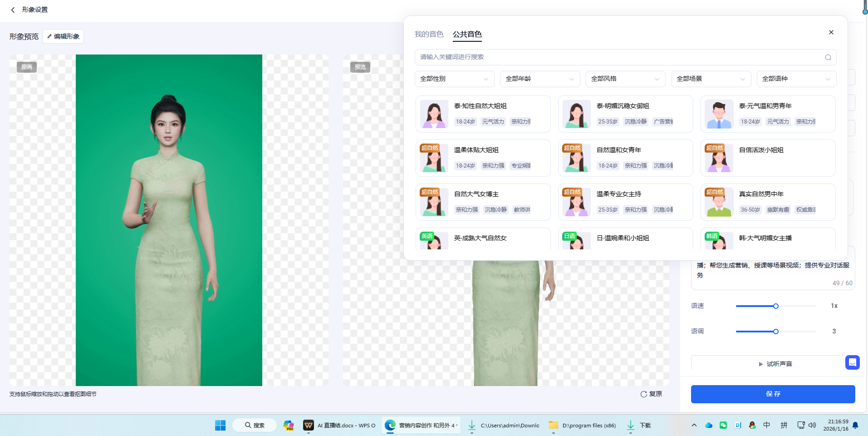Select the 公共音色 tab
Image resolution: width=868 pixels, height=436 pixels.
pos(467,34)
